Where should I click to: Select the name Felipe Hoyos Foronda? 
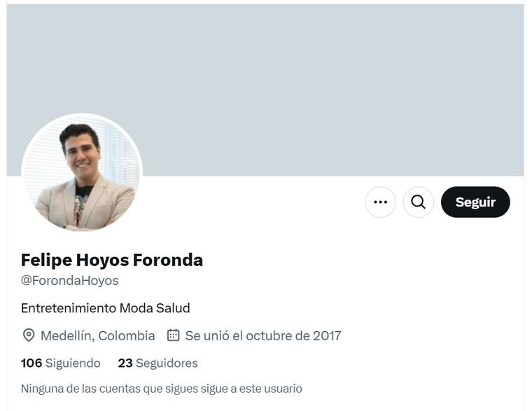112,260
